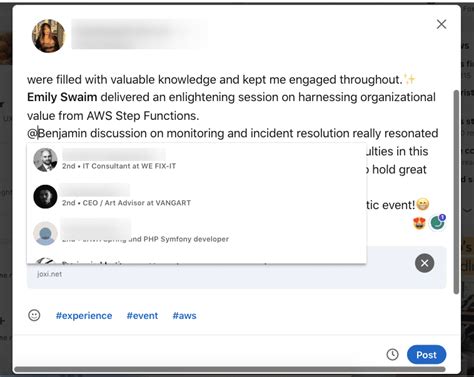Image resolution: width=474 pixels, height=377 pixels.
Task: Click the VANGART CEO's dark avatar
Action: click(45, 197)
